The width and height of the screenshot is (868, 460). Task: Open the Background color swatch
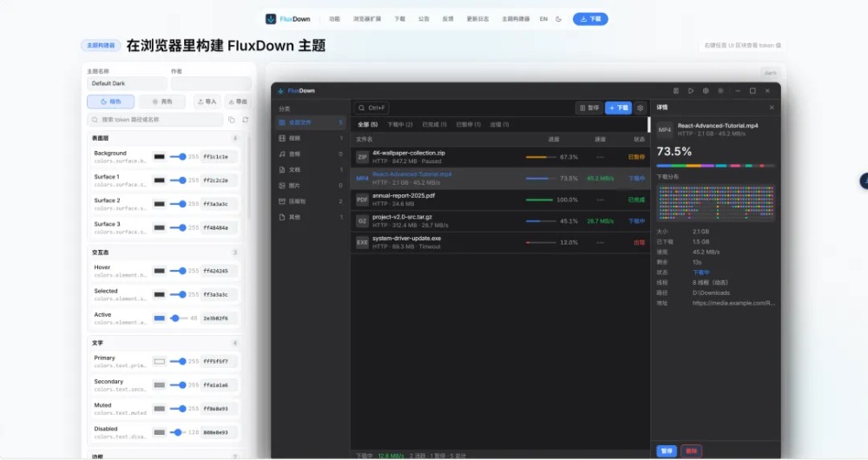(159, 157)
